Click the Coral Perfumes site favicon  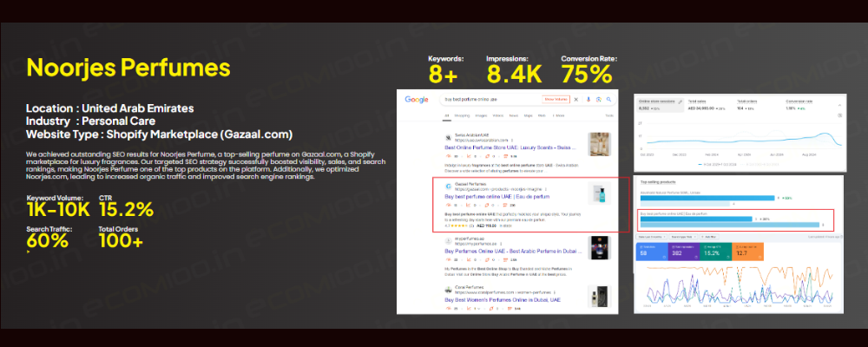pyautogui.click(x=448, y=287)
